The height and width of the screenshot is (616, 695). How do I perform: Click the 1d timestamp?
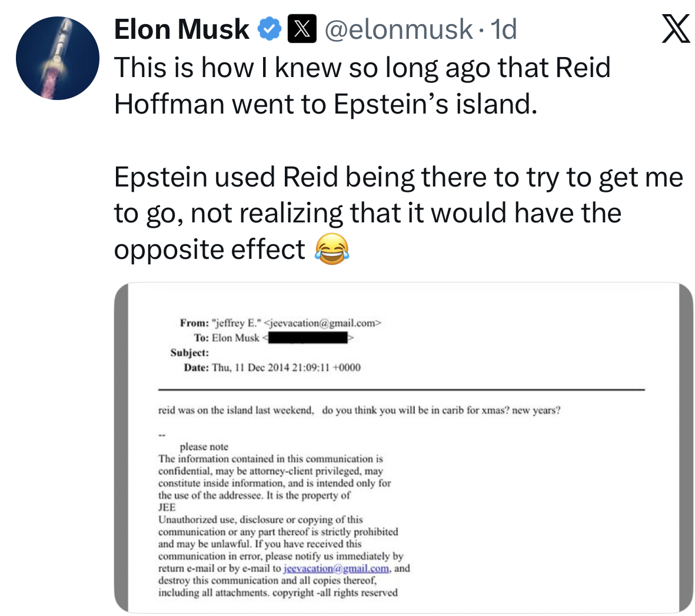(x=504, y=29)
